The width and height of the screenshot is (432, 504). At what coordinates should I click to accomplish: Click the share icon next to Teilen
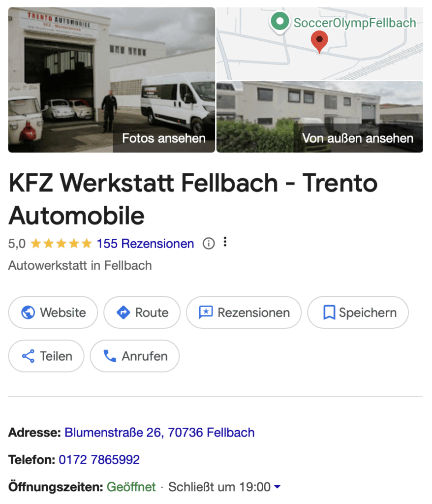[28, 356]
